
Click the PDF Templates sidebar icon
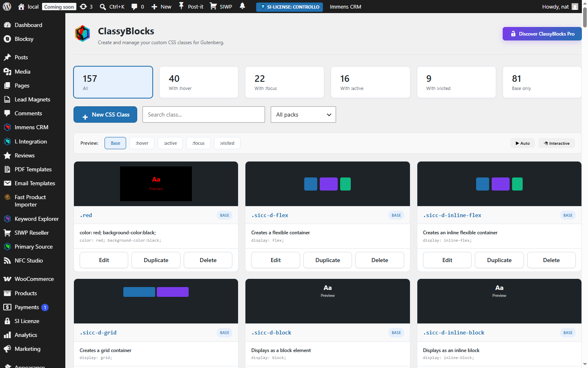click(x=7, y=169)
